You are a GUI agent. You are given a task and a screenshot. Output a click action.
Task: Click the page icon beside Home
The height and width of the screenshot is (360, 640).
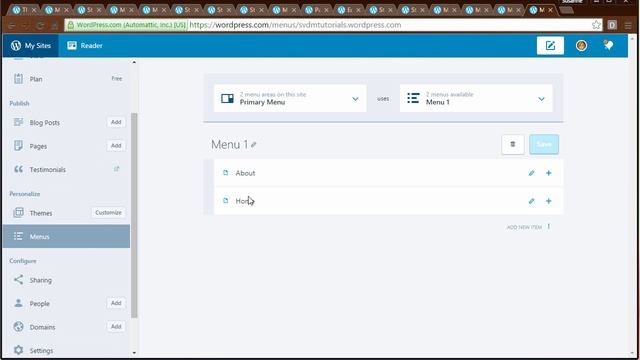pos(225,200)
